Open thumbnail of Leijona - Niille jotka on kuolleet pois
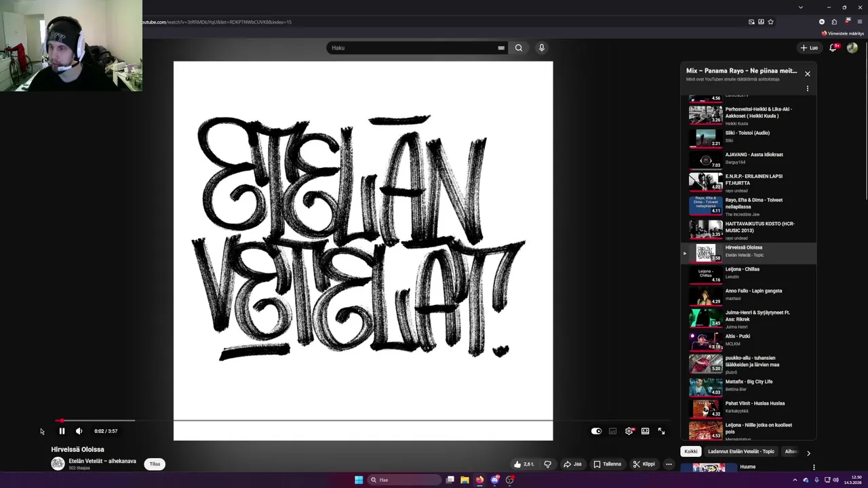This screenshot has height=488, width=868. coord(705,430)
